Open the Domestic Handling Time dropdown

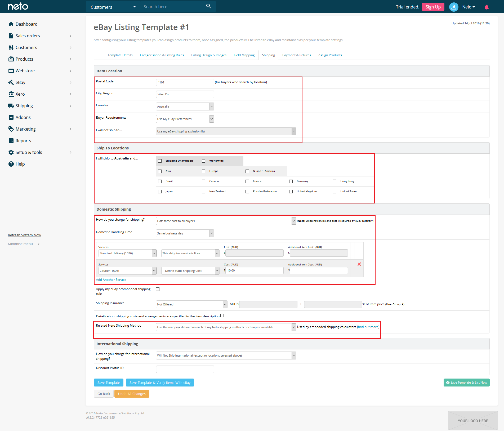[185, 233]
